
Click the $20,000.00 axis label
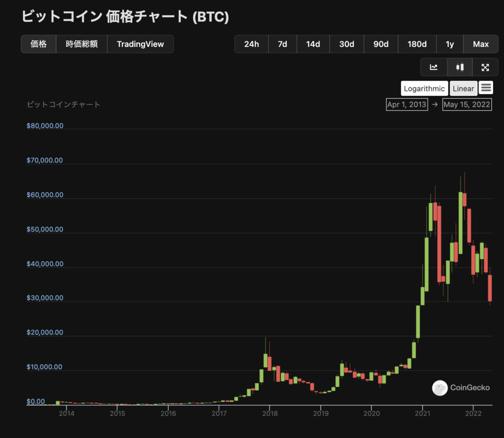45,332
